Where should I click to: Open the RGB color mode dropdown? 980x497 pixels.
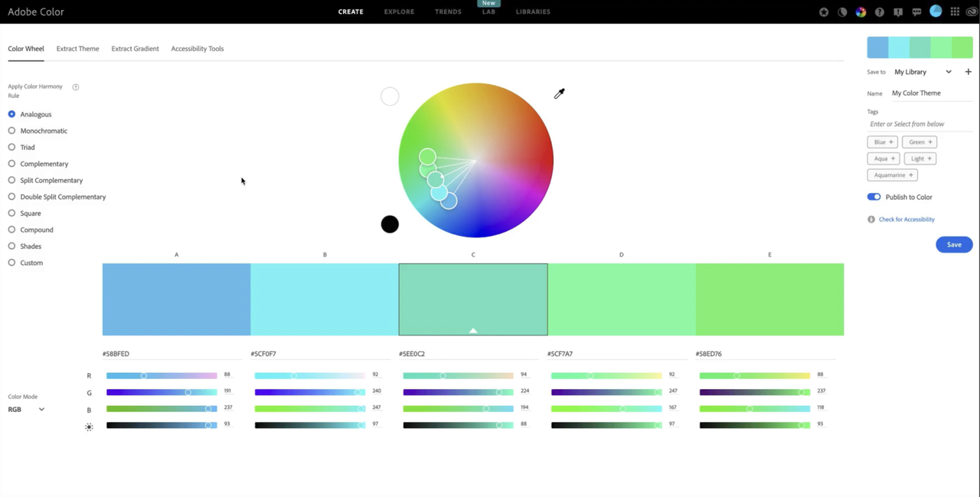(x=26, y=410)
